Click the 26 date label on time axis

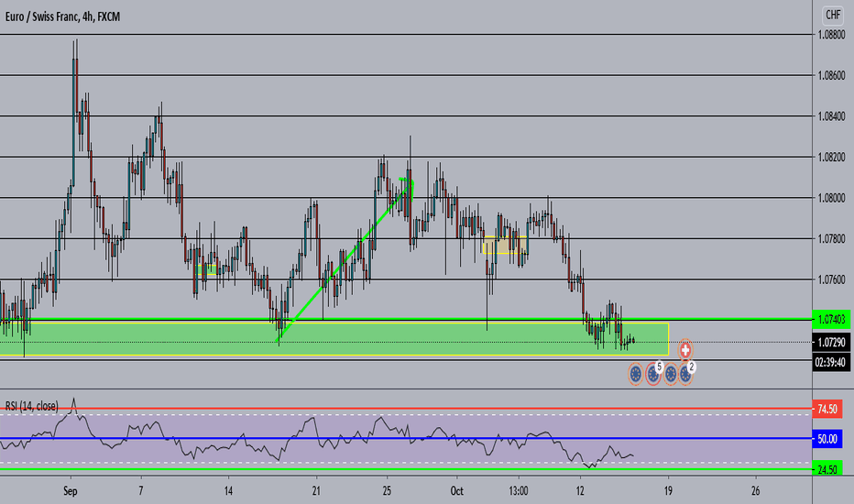pyautogui.click(x=755, y=491)
